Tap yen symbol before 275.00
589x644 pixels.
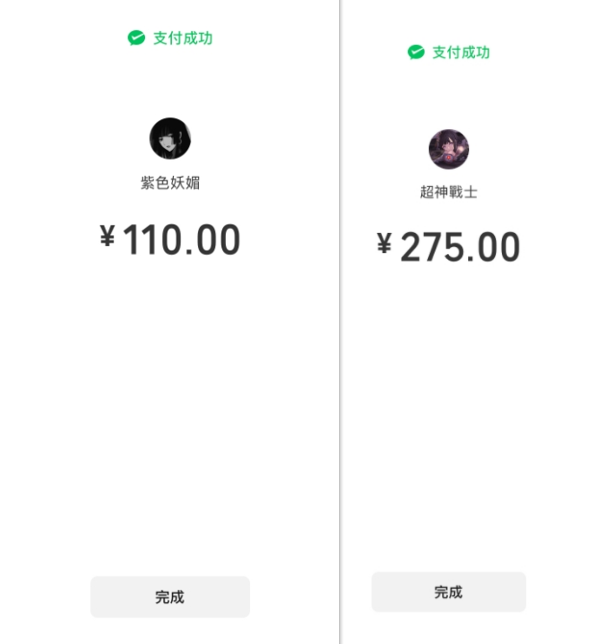(x=385, y=243)
